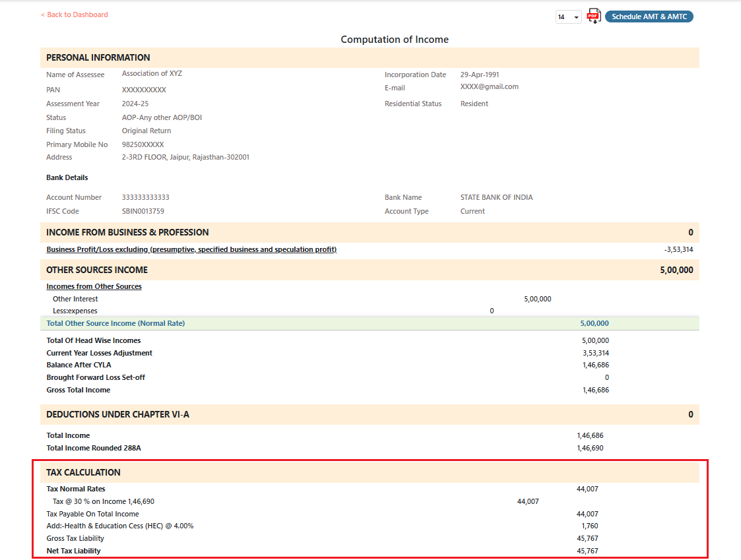Image resolution: width=741 pixels, height=560 pixels.
Task: Click the Tax Normal Rates label
Action: coord(76,489)
